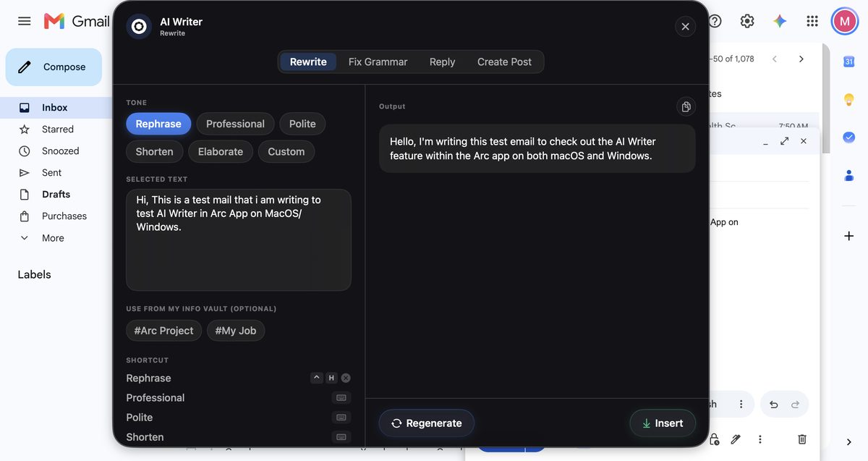Open the Tasks side panel
Screen dimensions: 868x461
pyautogui.click(x=849, y=137)
